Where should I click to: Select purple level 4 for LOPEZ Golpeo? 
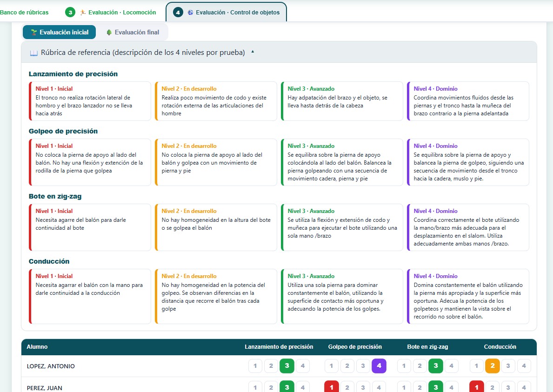(379, 366)
